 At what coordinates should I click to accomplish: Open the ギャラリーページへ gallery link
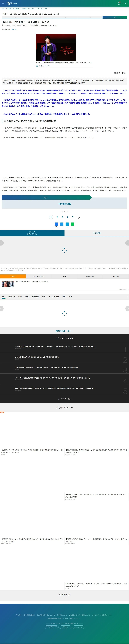click(43, 66)
